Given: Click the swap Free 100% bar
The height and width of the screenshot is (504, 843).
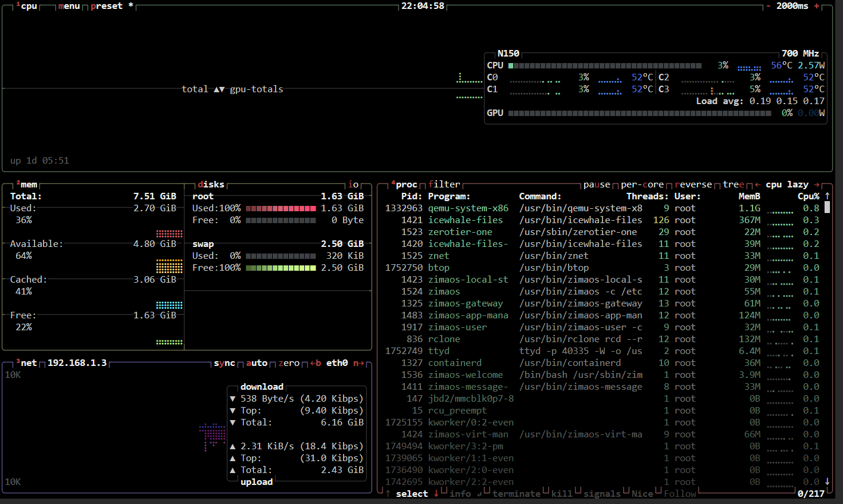Looking at the screenshot, I should 281,268.
